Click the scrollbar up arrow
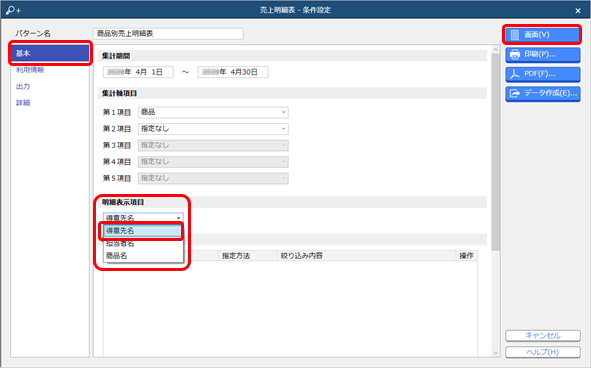Viewport: 591px width, 368px height. (x=496, y=49)
